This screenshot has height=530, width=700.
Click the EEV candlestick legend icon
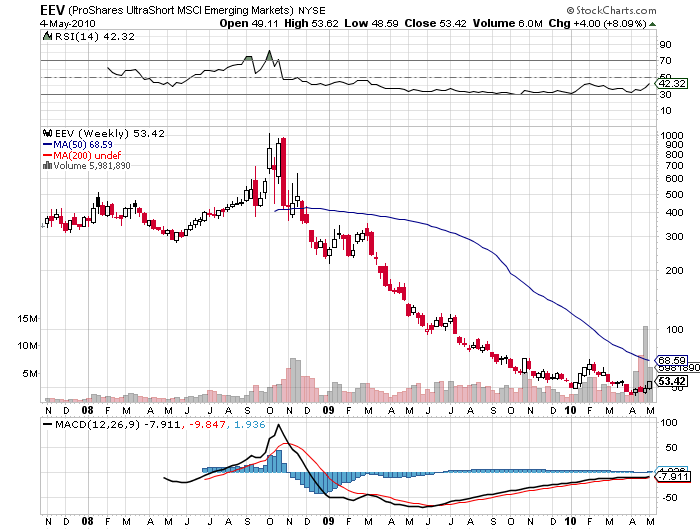tap(45, 132)
